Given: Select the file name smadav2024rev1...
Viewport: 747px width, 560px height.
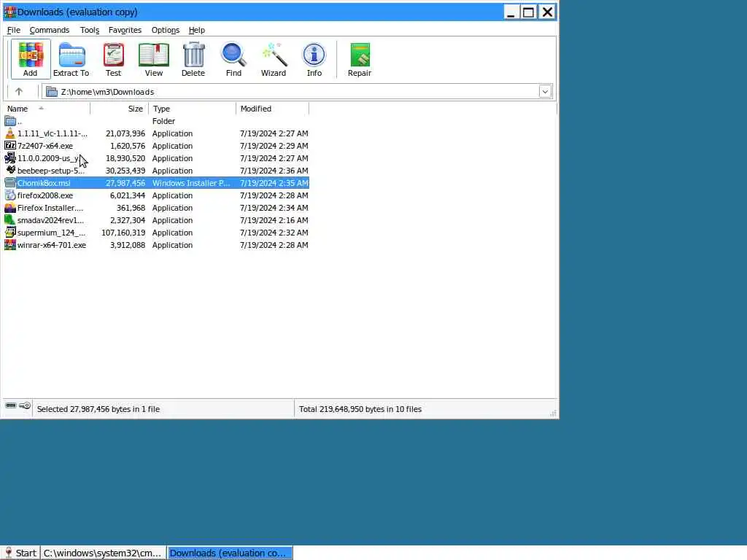Looking at the screenshot, I should (x=50, y=220).
